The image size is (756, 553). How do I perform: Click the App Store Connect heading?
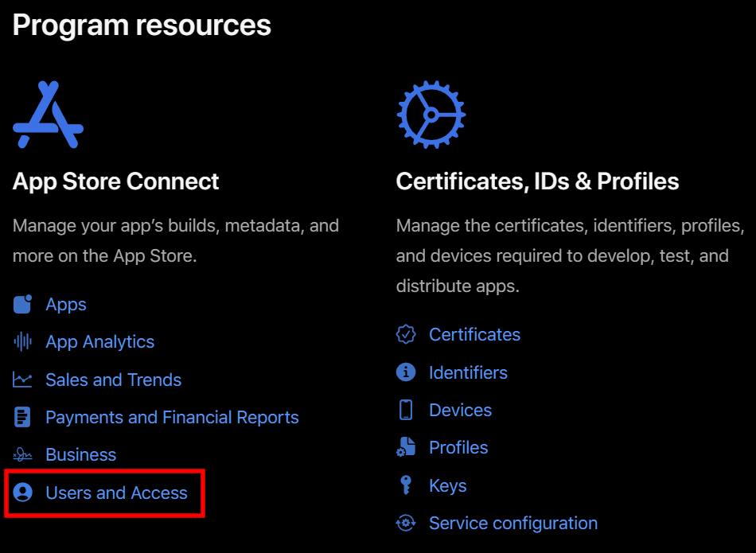coord(115,181)
